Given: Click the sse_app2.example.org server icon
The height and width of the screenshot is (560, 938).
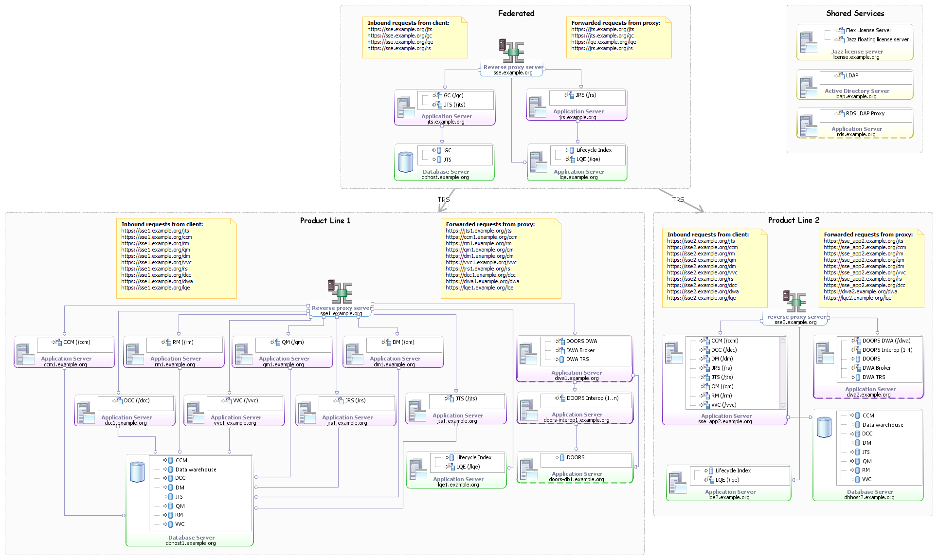Looking at the screenshot, I should click(x=674, y=354).
